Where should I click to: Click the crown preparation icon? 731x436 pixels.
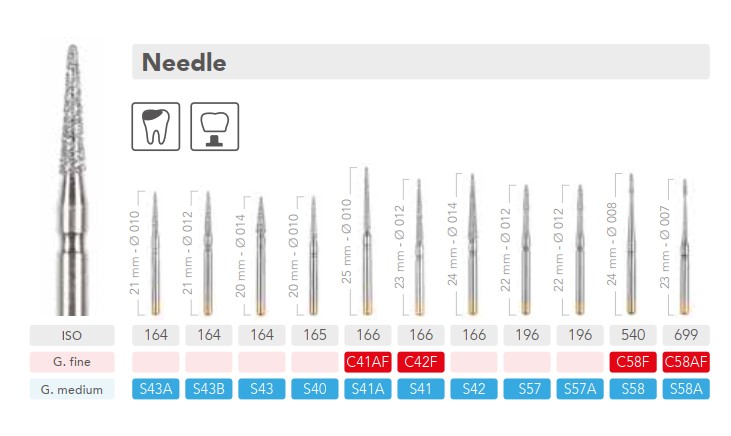point(214,126)
